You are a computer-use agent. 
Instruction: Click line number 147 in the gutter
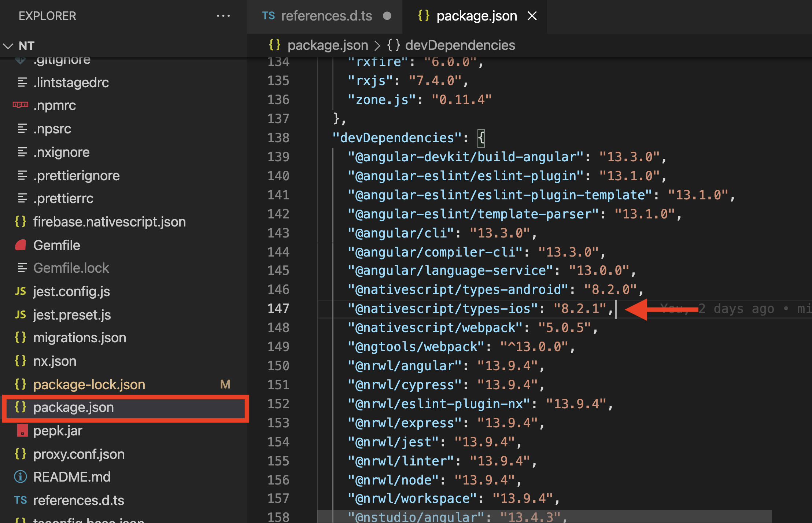pyautogui.click(x=278, y=309)
